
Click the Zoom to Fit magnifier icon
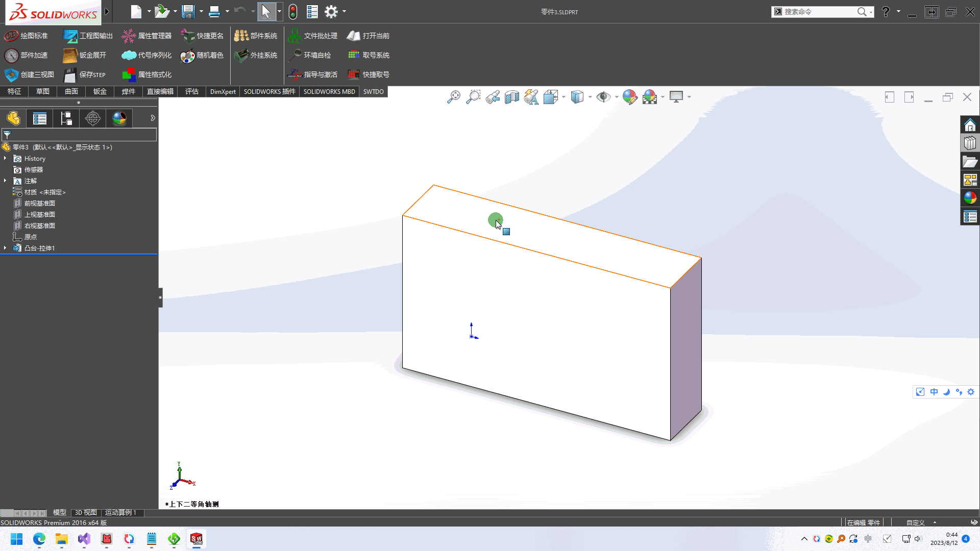(453, 97)
